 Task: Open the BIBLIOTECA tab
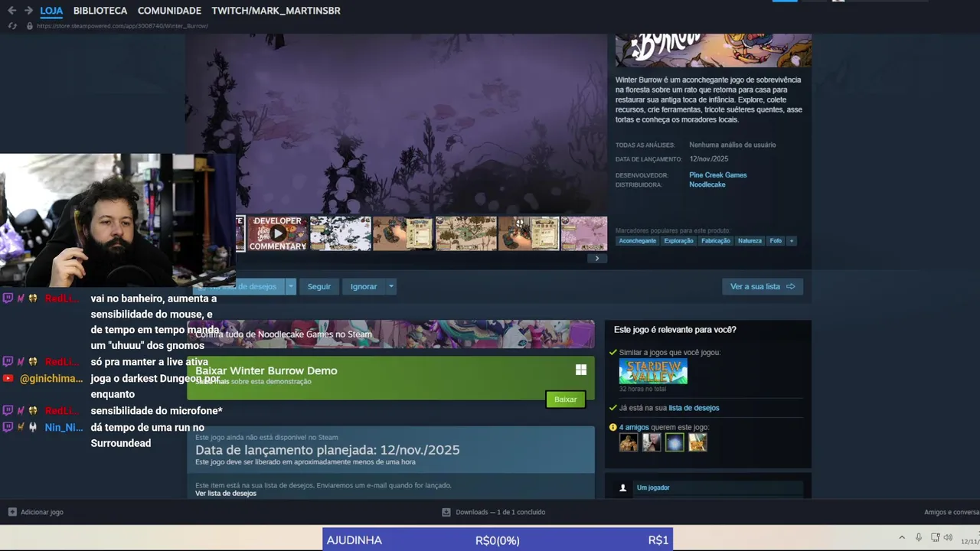[x=100, y=11]
